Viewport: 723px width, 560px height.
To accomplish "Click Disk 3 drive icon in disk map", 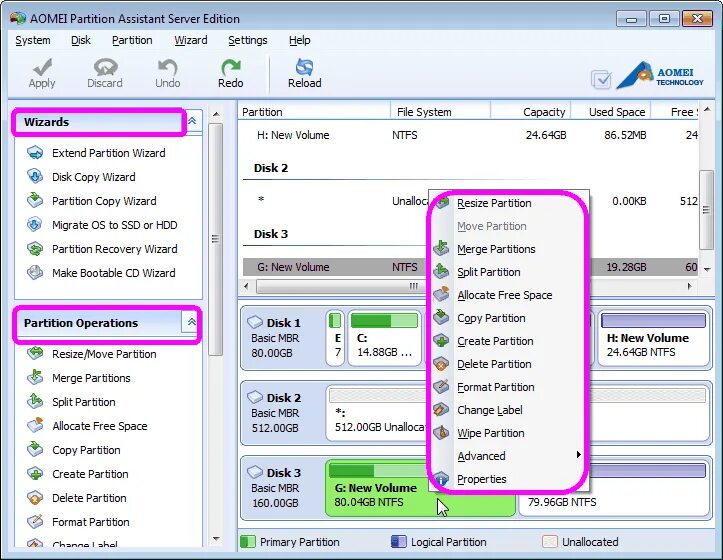I will 255,472.
